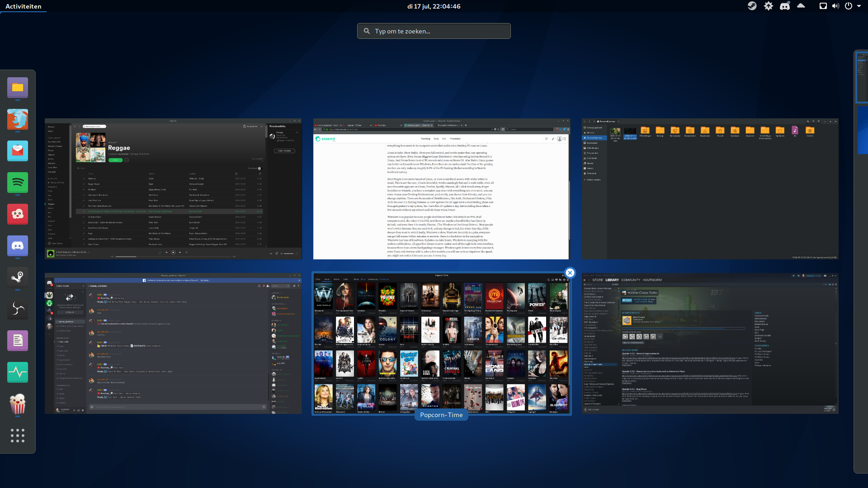This screenshot has width=868, height=488.
Task: Click the search field 'Typ om te zoeken'
Action: coord(434,31)
